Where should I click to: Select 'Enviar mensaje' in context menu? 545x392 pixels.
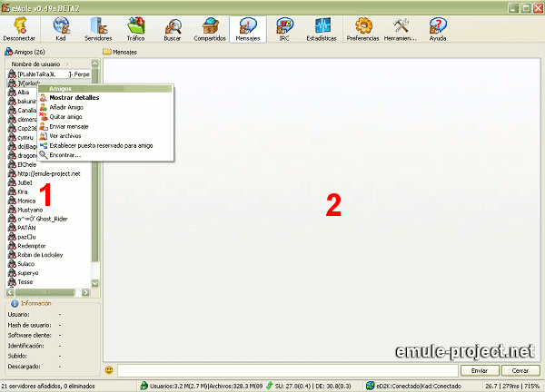pos(70,127)
